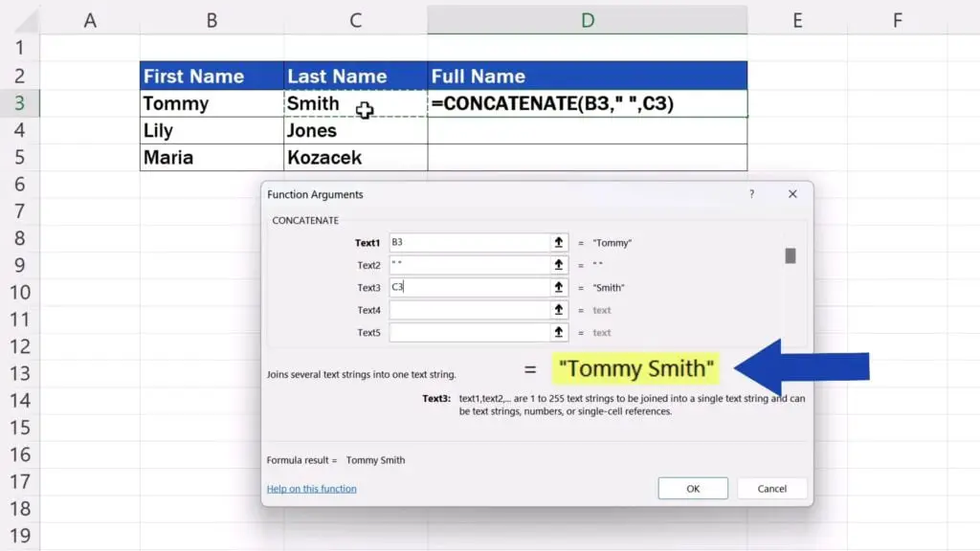Image resolution: width=980 pixels, height=551 pixels.
Task: Click inside the Text1 input field
Action: pos(467,243)
